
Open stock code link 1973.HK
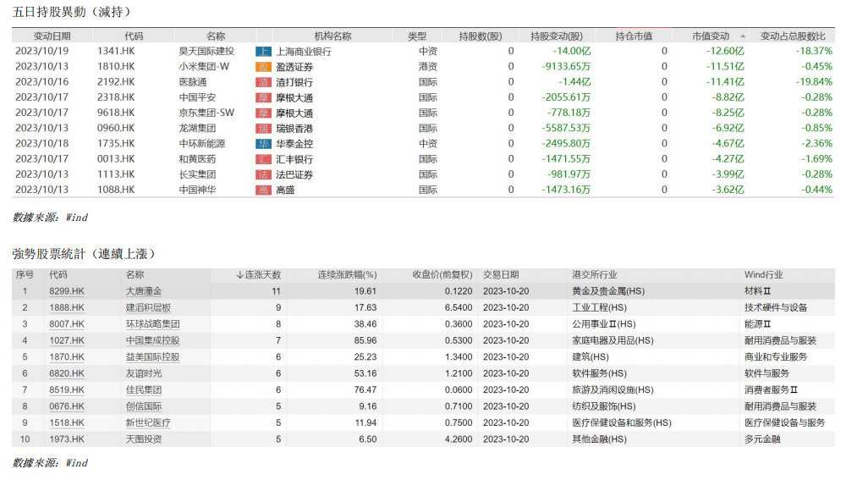(x=67, y=439)
